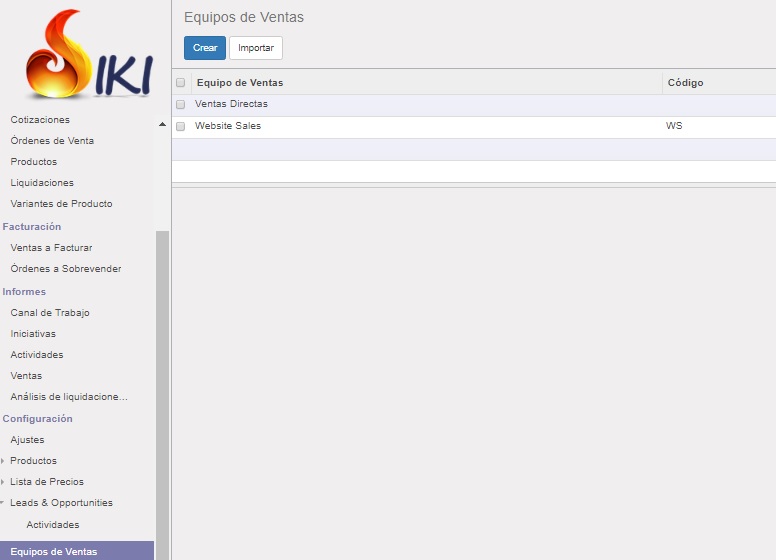Check the Ventas Directas row checkbox

point(180,104)
